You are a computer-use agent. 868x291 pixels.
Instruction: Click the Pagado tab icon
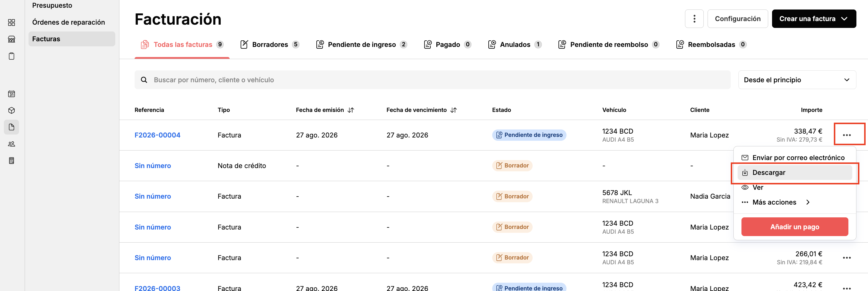click(x=428, y=45)
